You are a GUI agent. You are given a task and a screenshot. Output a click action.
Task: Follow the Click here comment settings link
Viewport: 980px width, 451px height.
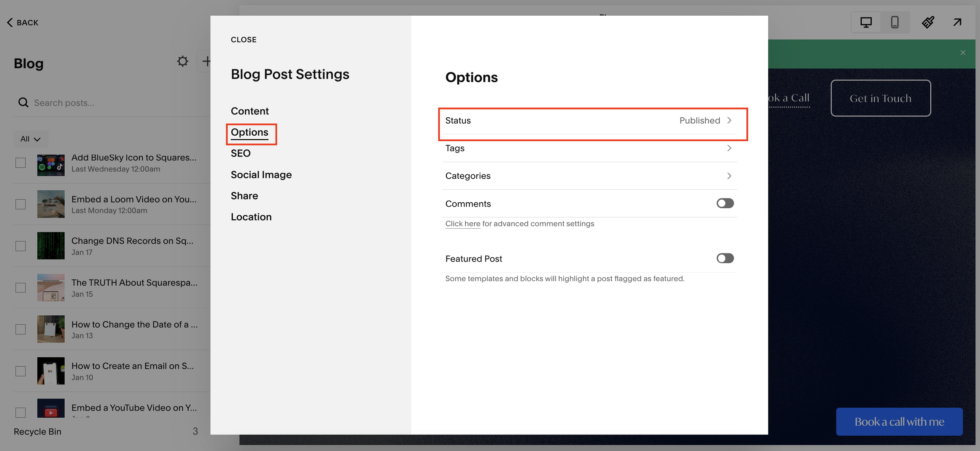tap(463, 224)
